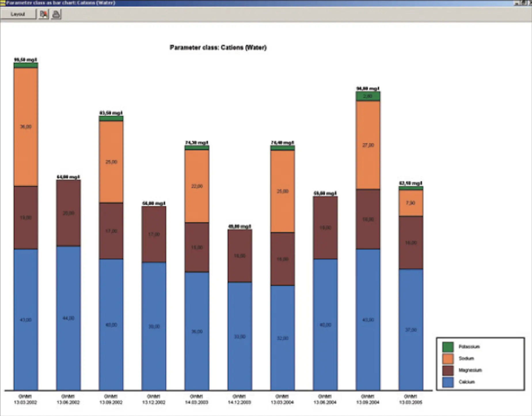Image resolution: width=532 pixels, height=416 pixels.
Task: Select the Sodium segment of the 13.03.2002 bar
Action: (x=26, y=127)
